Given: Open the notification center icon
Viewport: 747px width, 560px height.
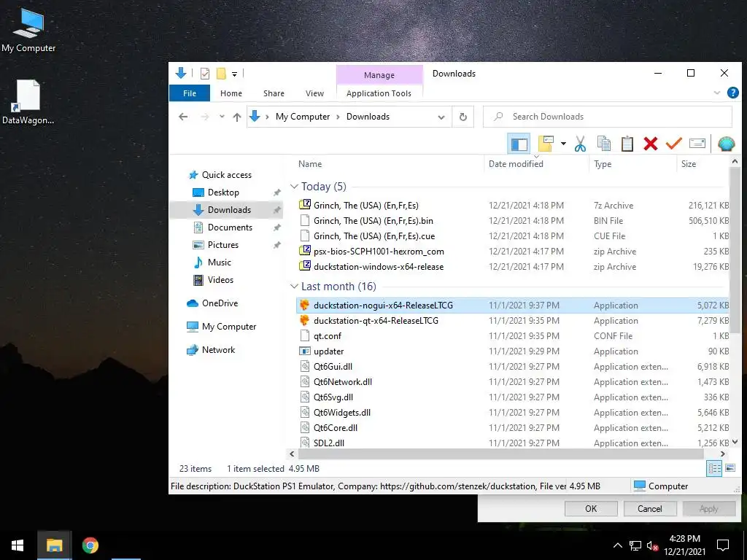Looking at the screenshot, I should pos(723,545).
